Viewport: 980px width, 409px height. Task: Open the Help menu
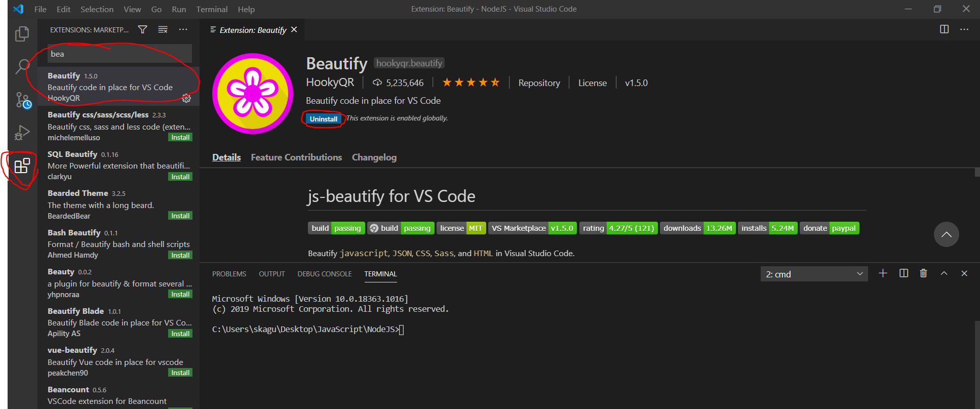246,9
